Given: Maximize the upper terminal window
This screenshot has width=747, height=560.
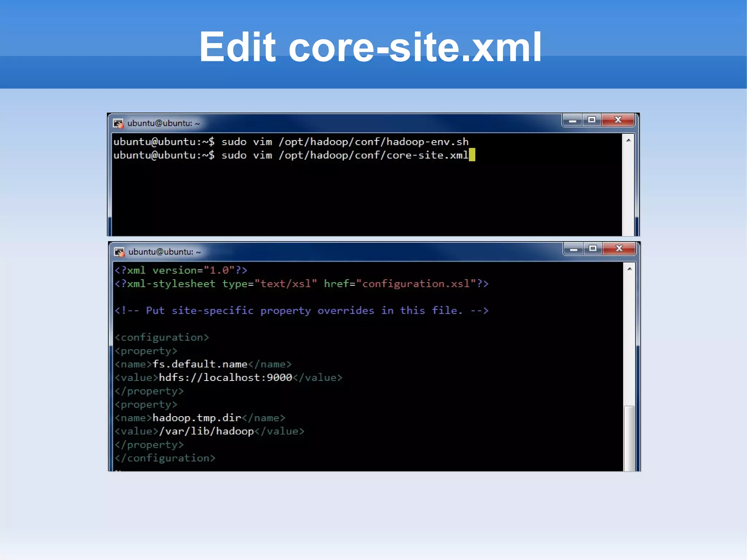Looking at the screenshot, I should [x=592, y=120].
